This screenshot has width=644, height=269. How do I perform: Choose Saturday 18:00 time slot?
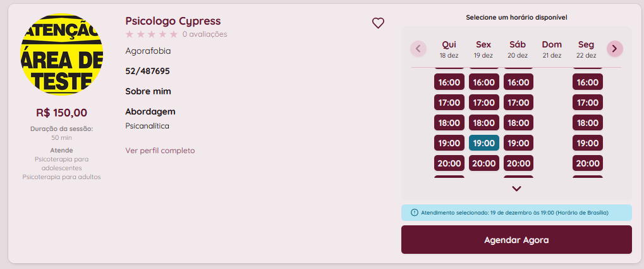[x=518, y=123]
